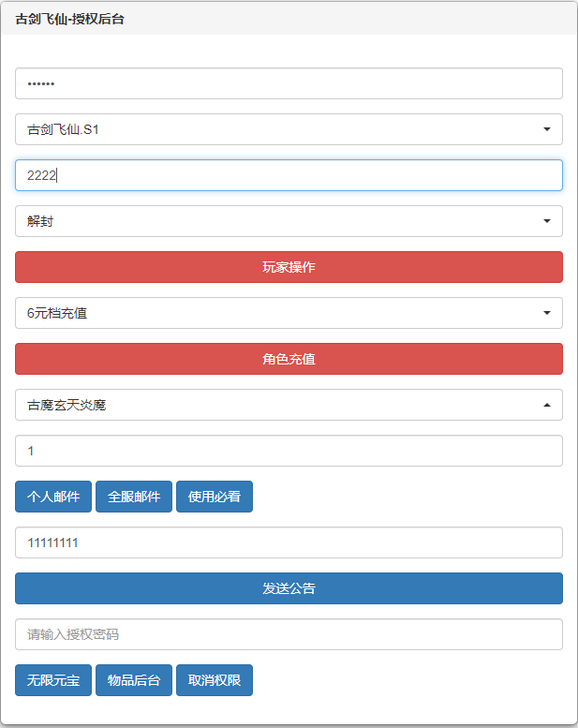Focus the 请输入授权密码 input field
The width and height of the screenshot is (578, 728).
[289, 634]
